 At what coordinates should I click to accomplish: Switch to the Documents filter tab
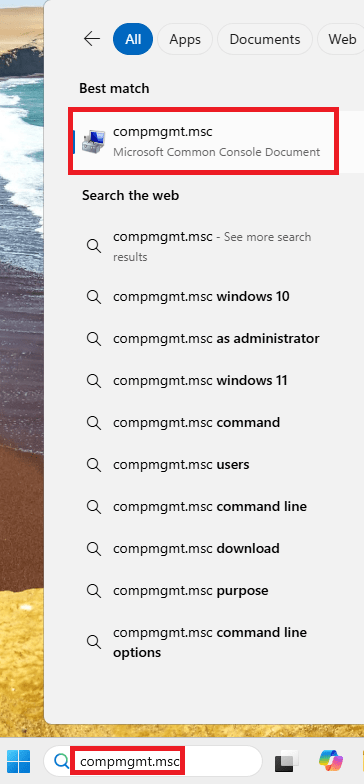[265, 39]
